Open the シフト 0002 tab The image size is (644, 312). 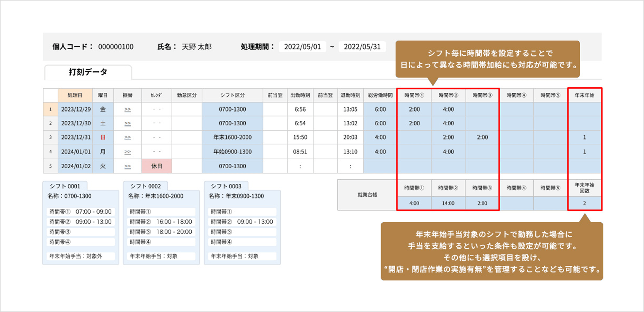145,186
